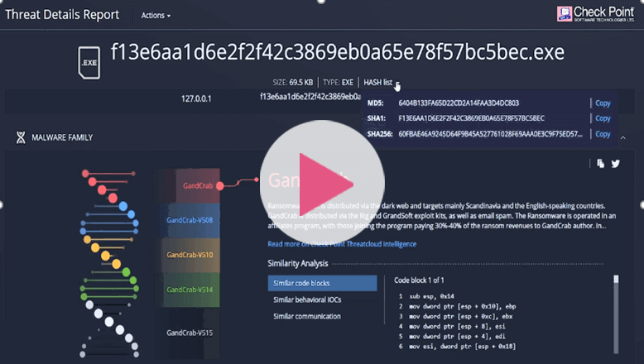Click the Malware Family DNA icon
Viewport: 644px width, 364px height.
coord(21,137)
